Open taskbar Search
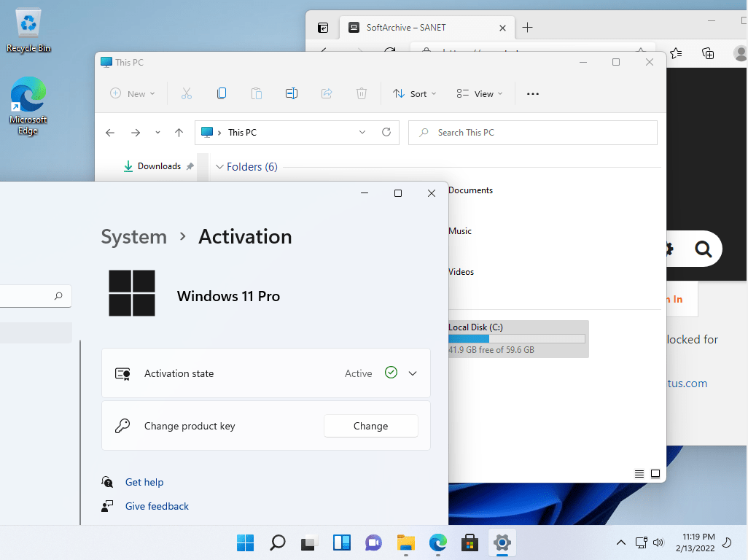Screen dimensions: 748x560 point(277,542)
